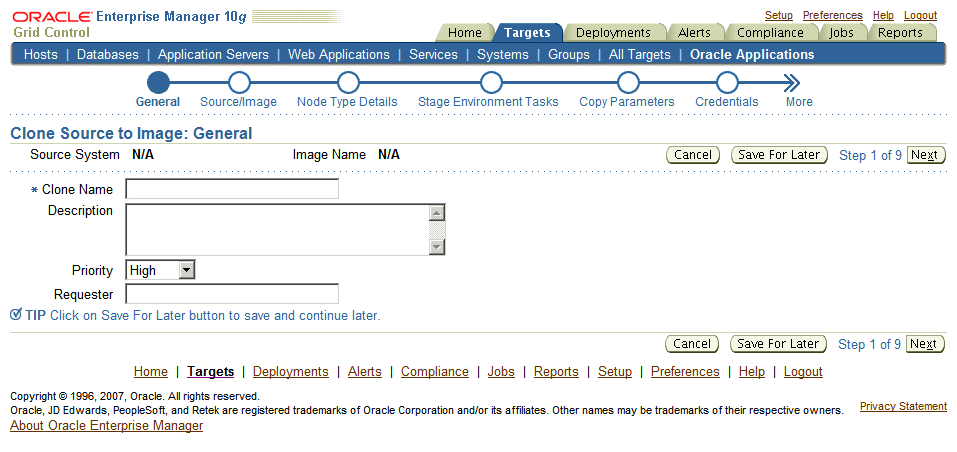Click footer Preferences link

(685, 371)
